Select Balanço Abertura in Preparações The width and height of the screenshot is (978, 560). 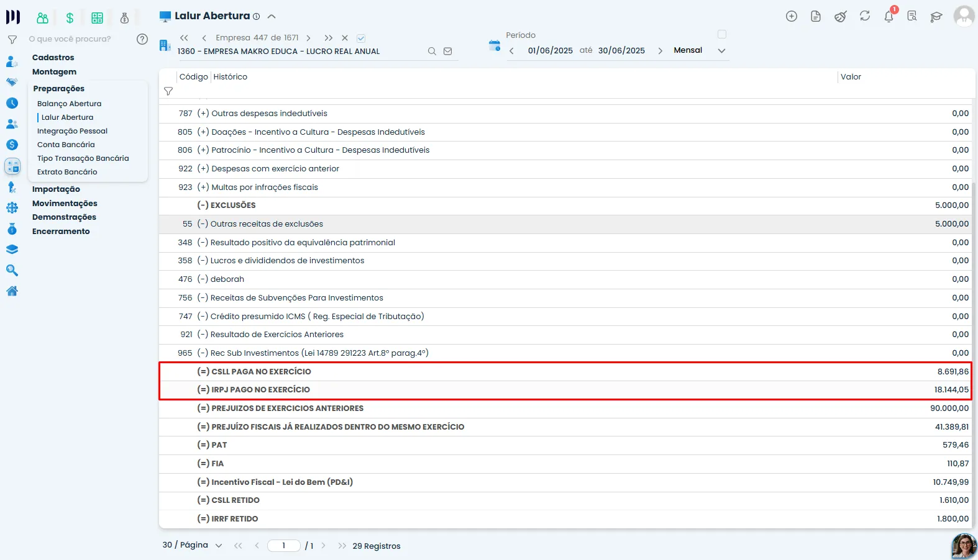[69, 104]
